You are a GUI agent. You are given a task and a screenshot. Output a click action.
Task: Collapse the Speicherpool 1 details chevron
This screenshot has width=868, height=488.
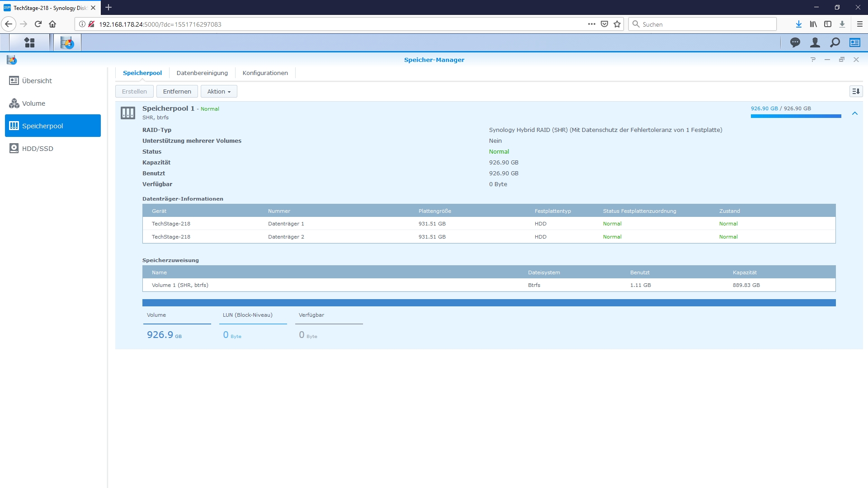click(x=854, y=113)
